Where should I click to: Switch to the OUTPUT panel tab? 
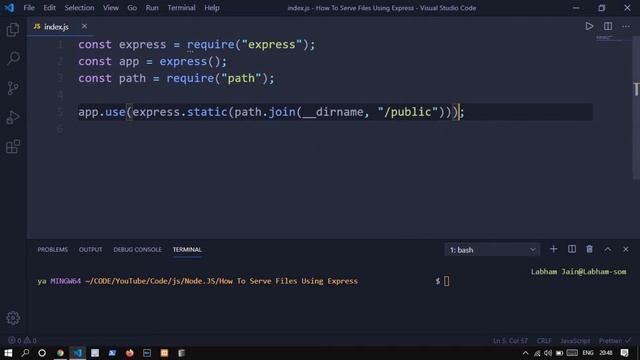(x=91, y=249)
